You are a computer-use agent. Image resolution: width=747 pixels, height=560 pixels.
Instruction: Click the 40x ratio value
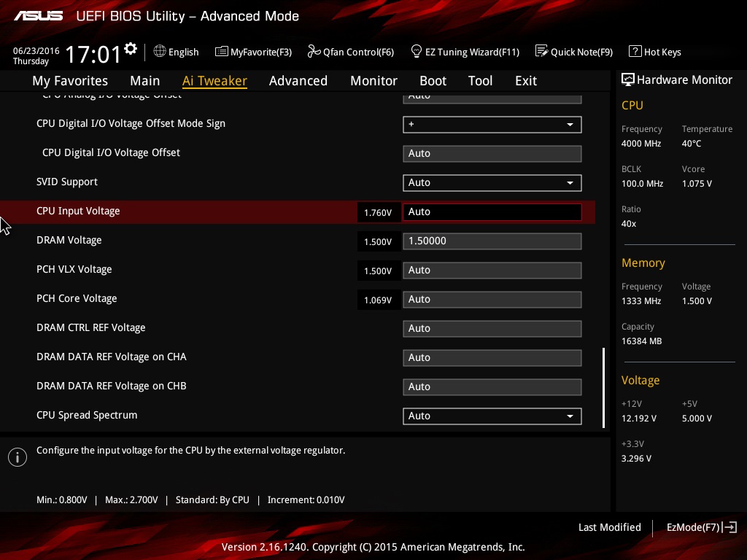pyautogui.click(x=628, y=224)
